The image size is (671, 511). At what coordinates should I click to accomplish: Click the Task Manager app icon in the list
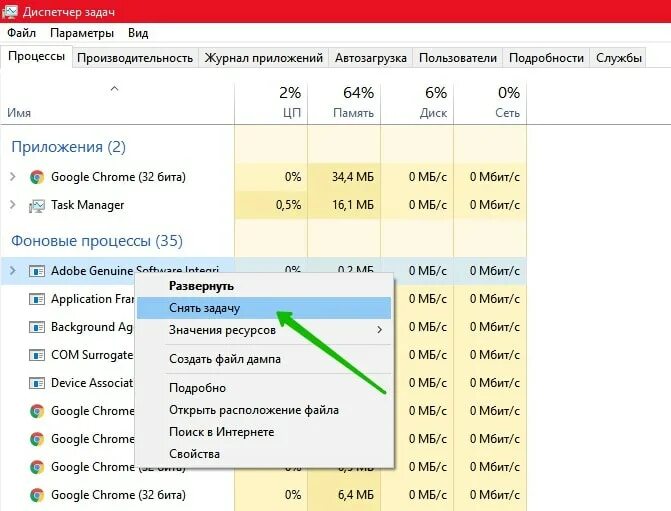[37, 205]
